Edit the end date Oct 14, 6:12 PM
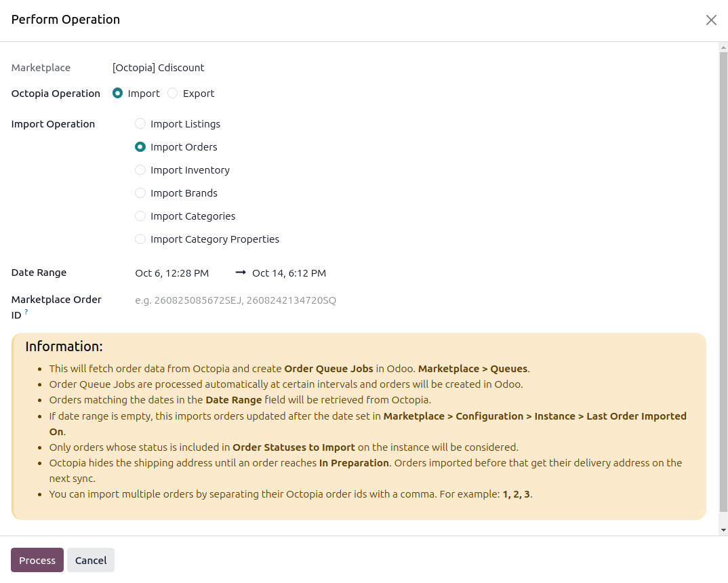Screen dimensions: 728x583 pos(289,273)
